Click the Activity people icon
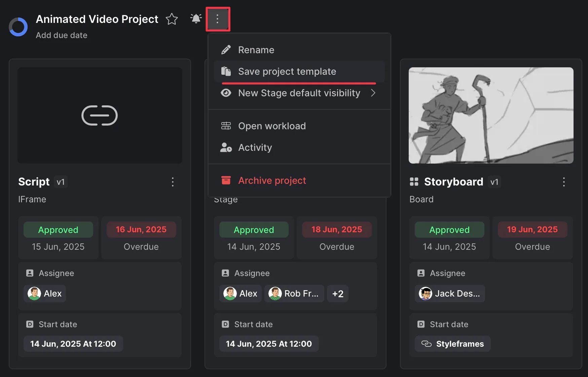Screen dimensions: 588x377 [x=226, y=147]
